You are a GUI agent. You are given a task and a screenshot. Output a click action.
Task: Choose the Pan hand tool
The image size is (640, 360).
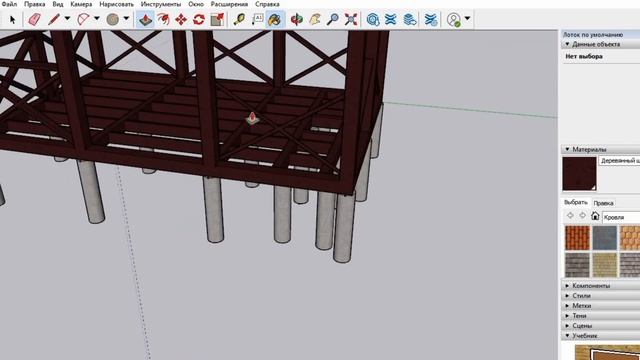315,19
